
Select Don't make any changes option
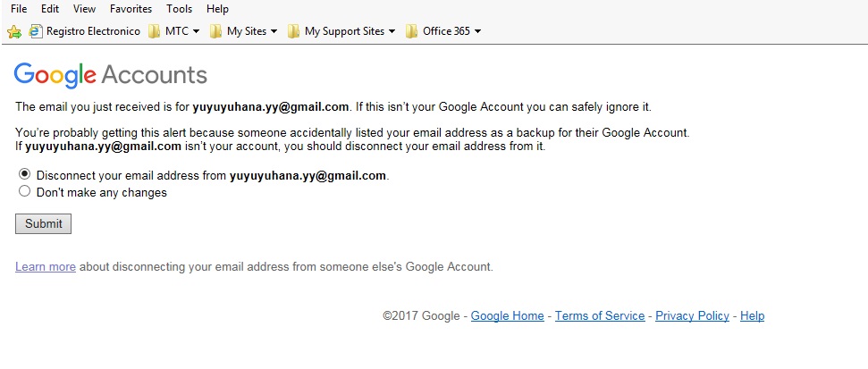(24, 191)
